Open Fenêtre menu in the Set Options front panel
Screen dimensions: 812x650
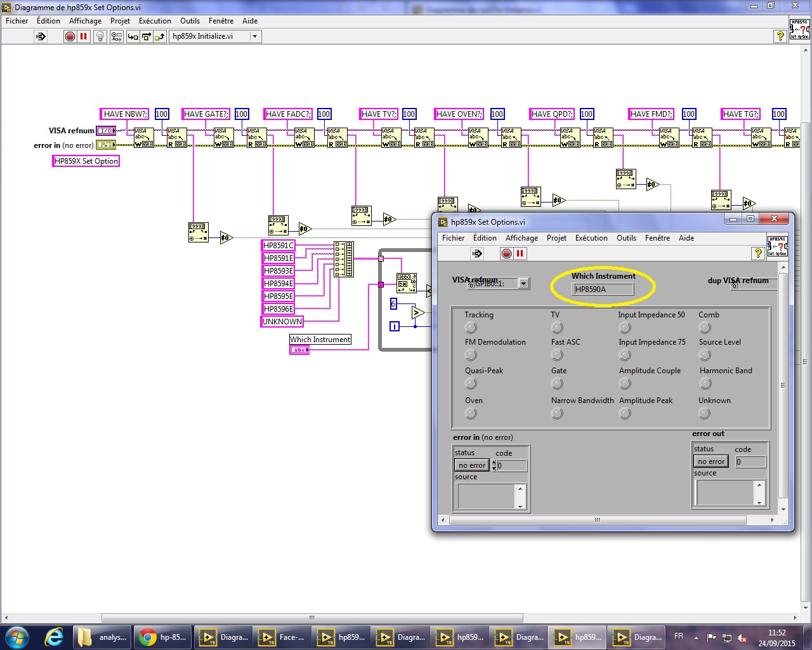tap(657, 238)
